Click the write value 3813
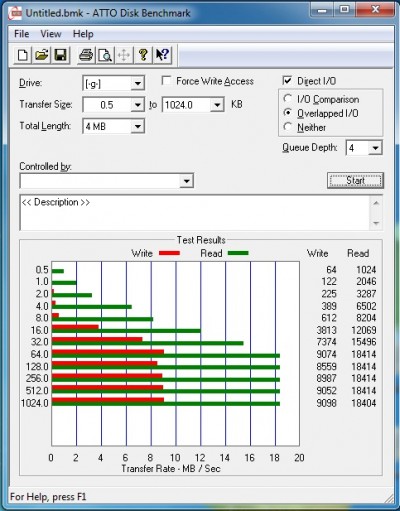400x511 pixels. pyautogui.click(x=326, y=330)
